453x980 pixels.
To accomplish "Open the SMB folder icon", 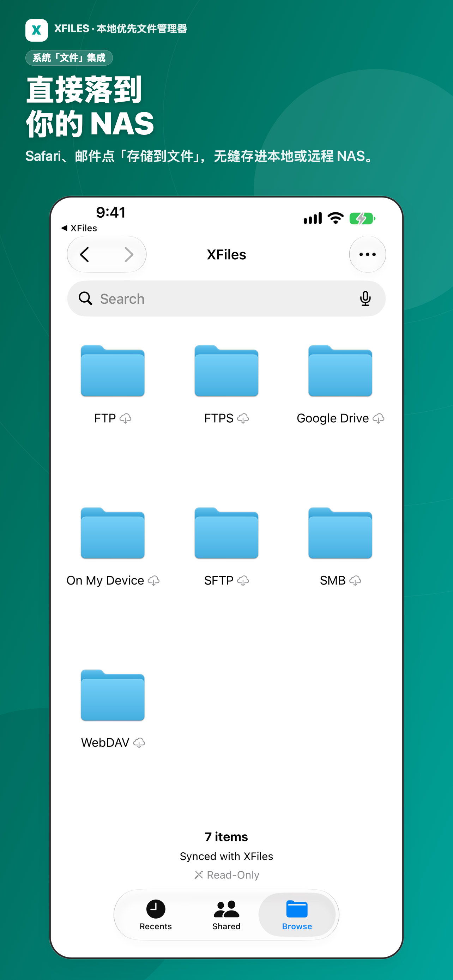I will coord(340,533).
